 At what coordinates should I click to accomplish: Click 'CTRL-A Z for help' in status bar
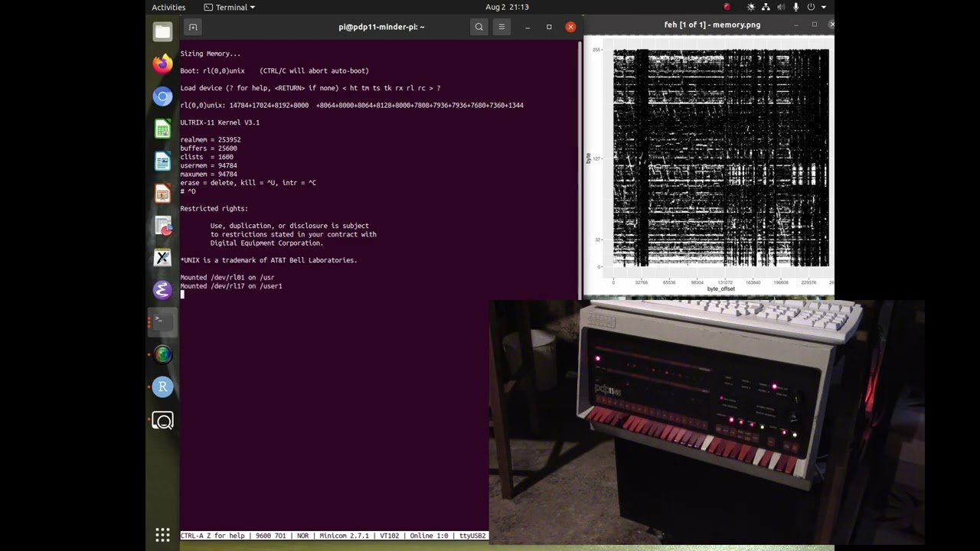[212, 536]
